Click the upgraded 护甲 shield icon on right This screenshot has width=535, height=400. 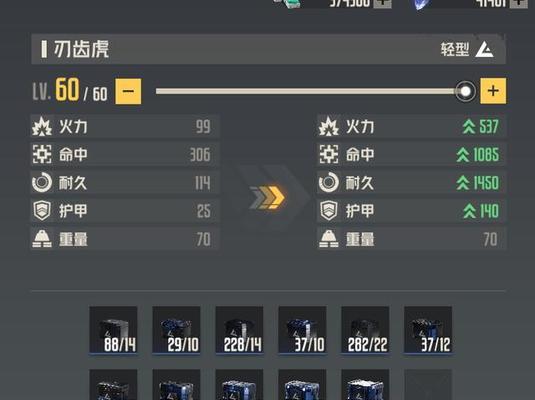point(329,211)
